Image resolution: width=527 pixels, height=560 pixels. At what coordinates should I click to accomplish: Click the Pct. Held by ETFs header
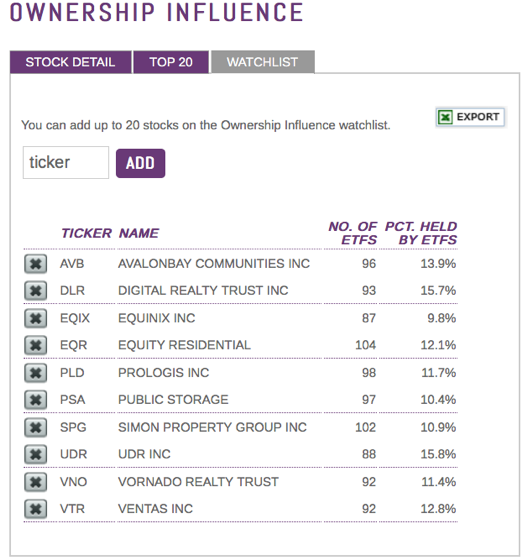point(421,233)
